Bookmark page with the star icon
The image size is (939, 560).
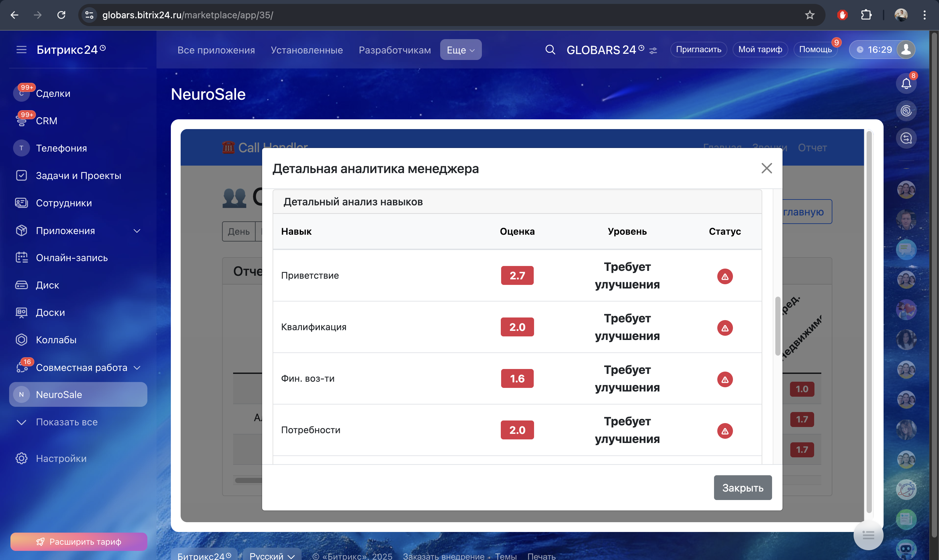810,15
